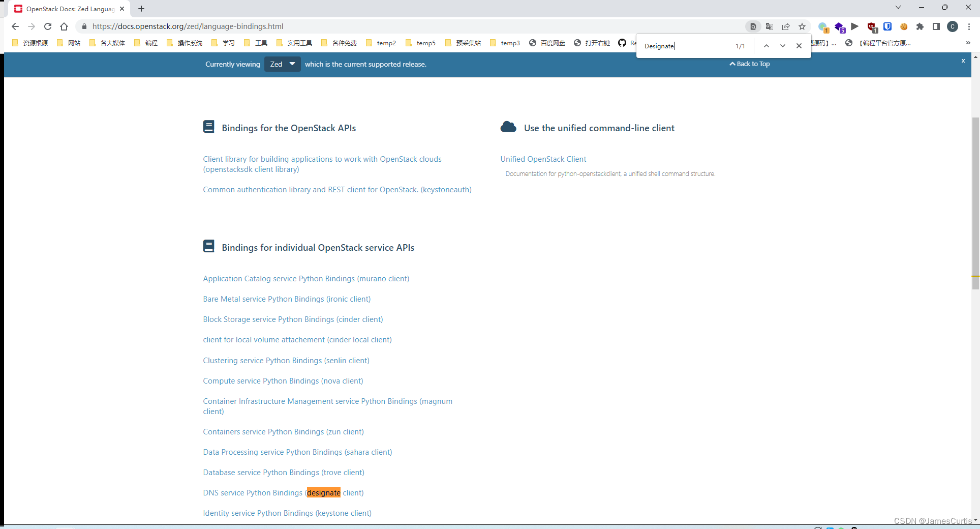Open the 各大媒体 bookmark folder
The width and height of the screenshot is (980, 529).
coord(107,43)
